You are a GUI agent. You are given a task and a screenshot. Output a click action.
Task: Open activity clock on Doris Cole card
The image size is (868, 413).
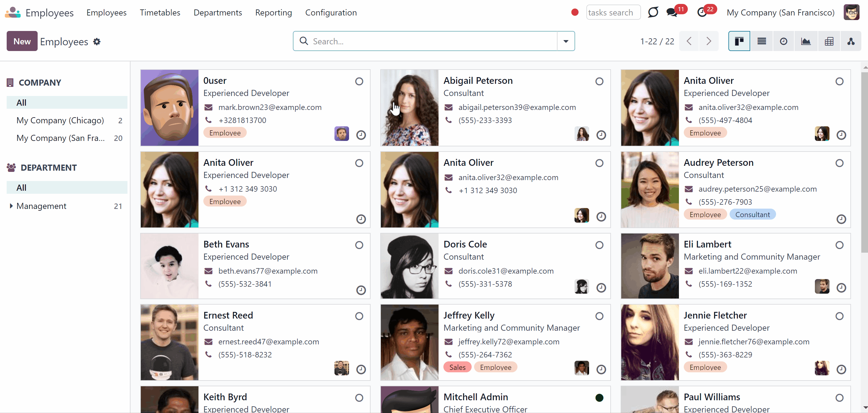tap(601, 288)
